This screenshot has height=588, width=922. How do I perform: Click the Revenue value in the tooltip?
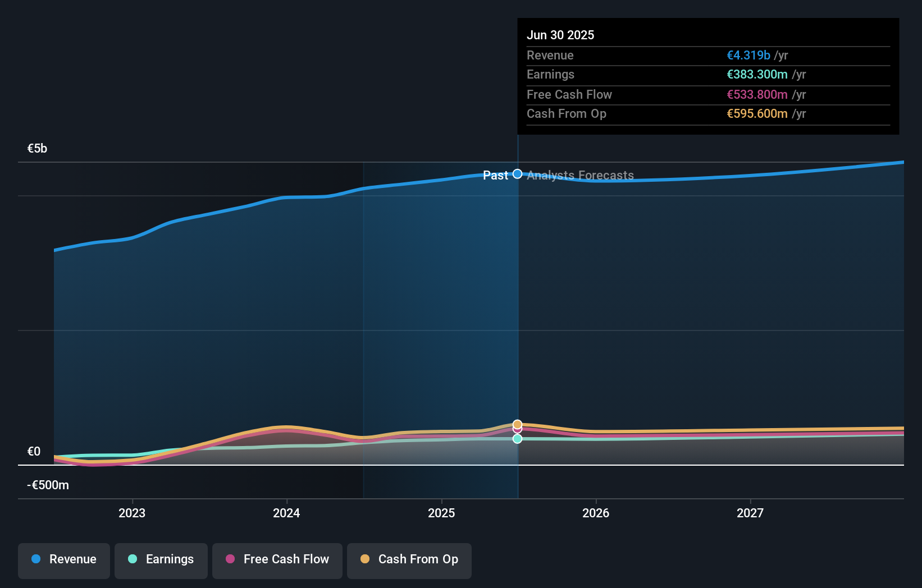coord(748,56)
